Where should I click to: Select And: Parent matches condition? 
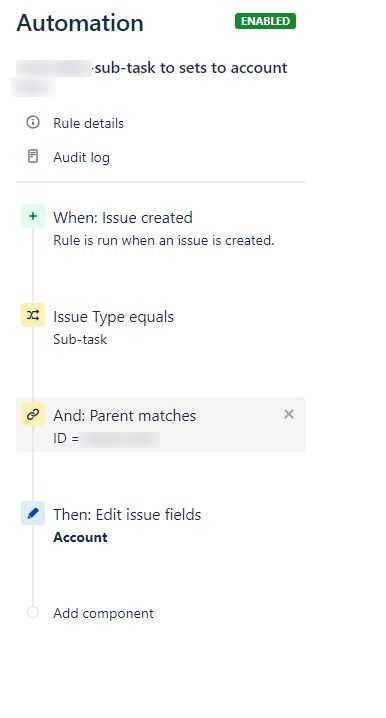pyautogui.click(x=161, y=425)
